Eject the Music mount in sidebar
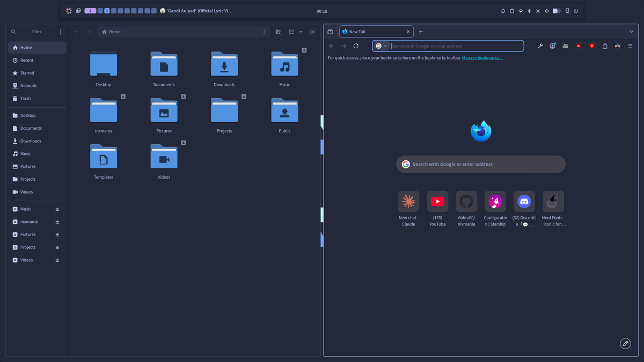 point(57,209)
